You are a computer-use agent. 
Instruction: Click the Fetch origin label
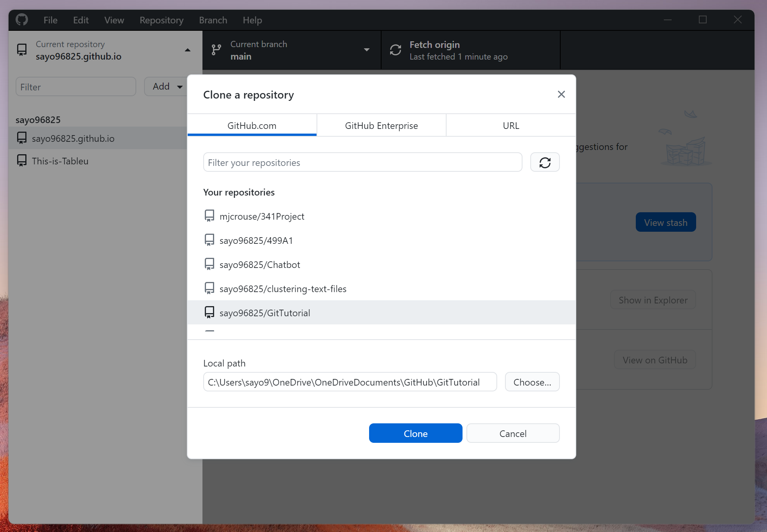(x=435, y=45)
